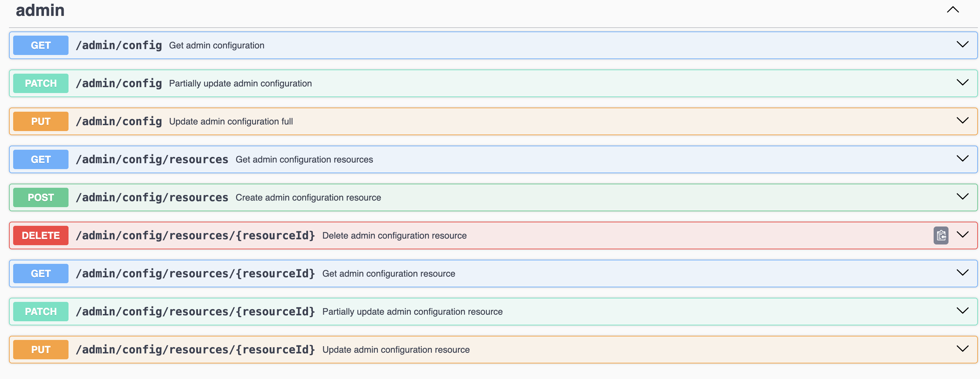Image resolution: width=980 pixels, height=379 pixels.
Task: Open the {resourceId} path in the PATCH row
Action: (195, 311)
